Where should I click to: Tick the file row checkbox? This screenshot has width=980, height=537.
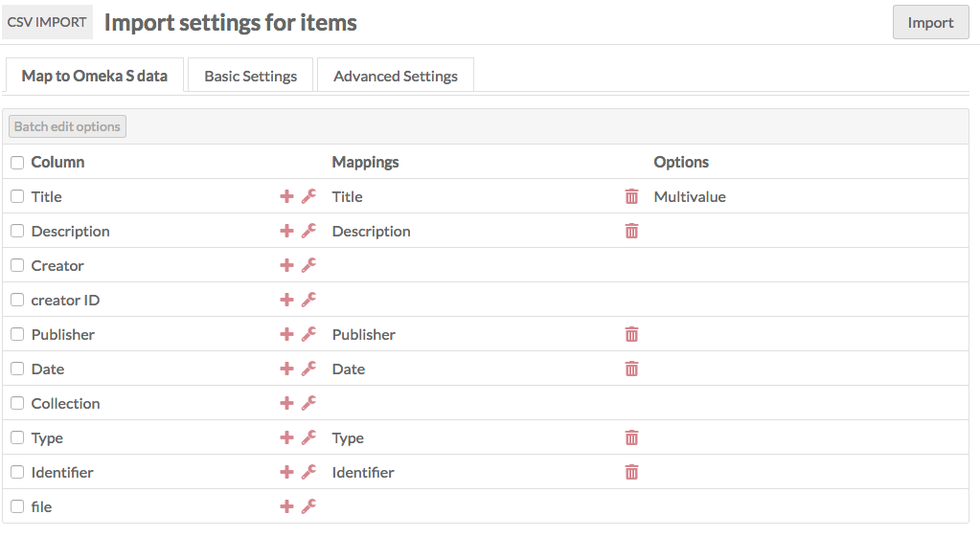[17, 505]
